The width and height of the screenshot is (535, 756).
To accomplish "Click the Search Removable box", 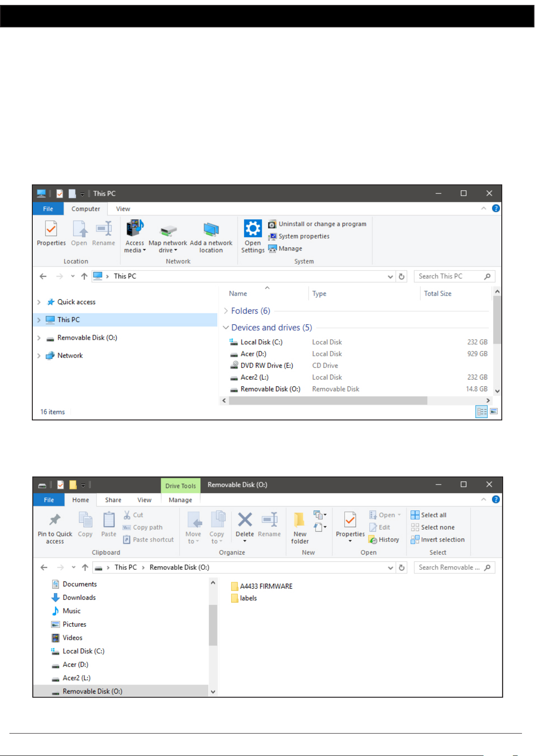I will click(454, 568).
